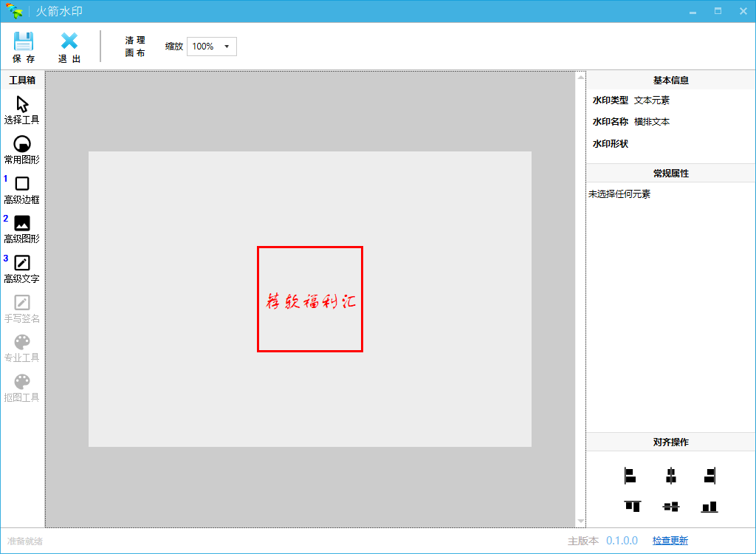This screenshot has width=756, height=554.
Task: Click the 对齐操作 panel header
Action: click(x=670, y=442)
